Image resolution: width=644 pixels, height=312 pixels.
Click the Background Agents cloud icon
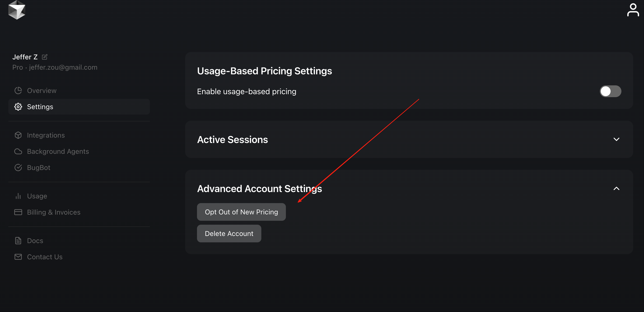tap(18, 152)
